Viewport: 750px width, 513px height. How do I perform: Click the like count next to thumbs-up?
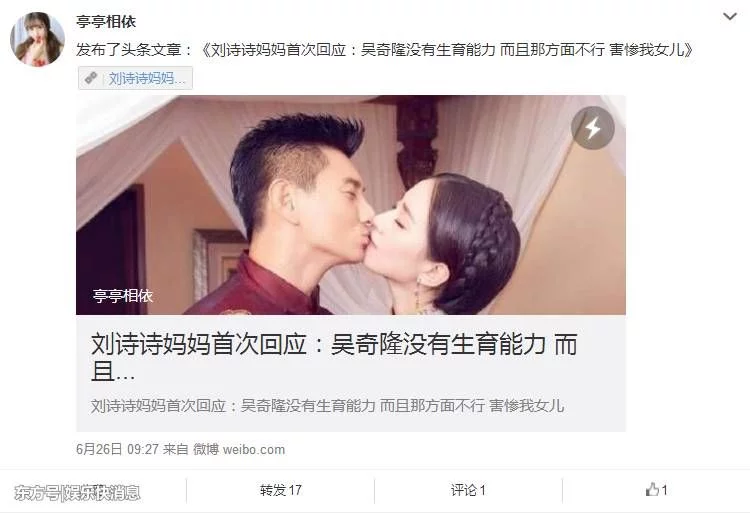(664, 490)
